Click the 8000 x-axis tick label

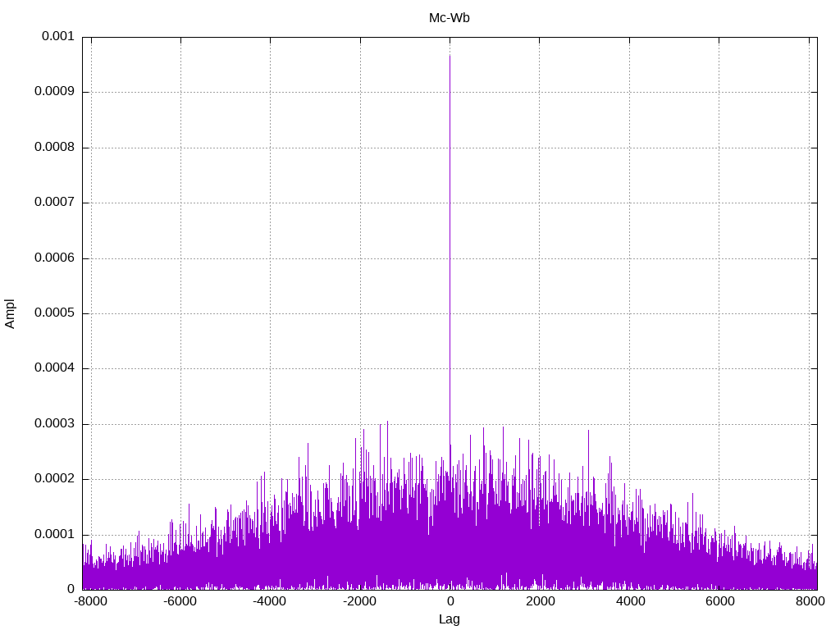point(810,602)
